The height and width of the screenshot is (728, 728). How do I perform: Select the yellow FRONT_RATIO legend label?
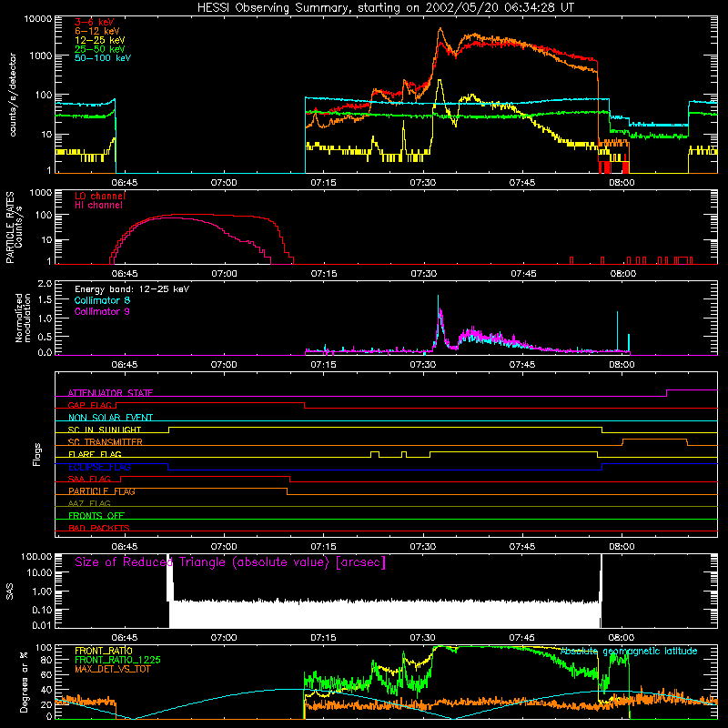pos(104,651)
